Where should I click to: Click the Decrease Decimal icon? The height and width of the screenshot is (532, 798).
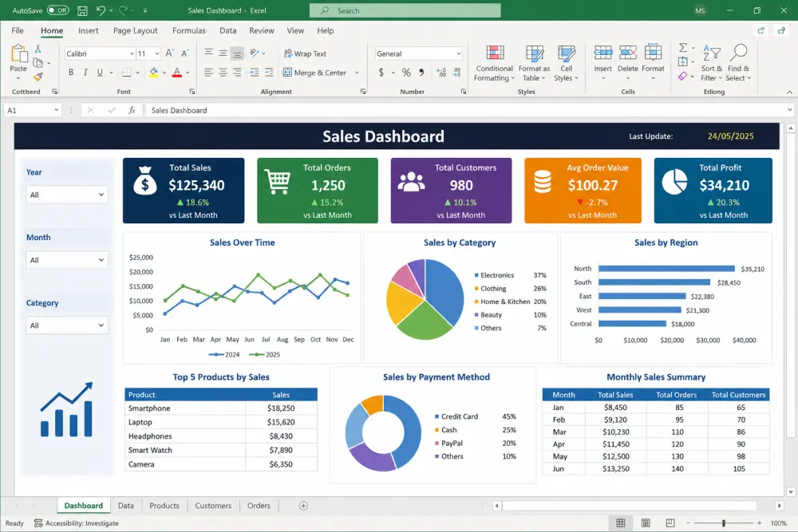click(x=457, y=73)
